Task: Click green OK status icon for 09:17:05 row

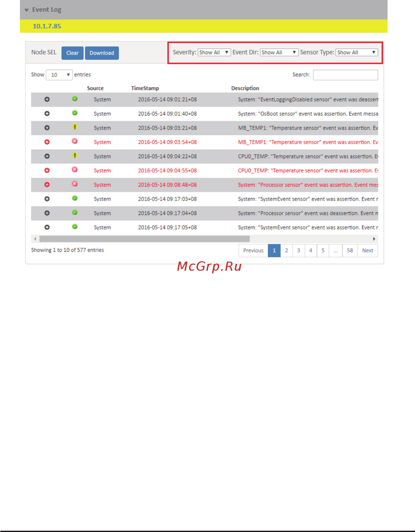Action: pos(75,226)
